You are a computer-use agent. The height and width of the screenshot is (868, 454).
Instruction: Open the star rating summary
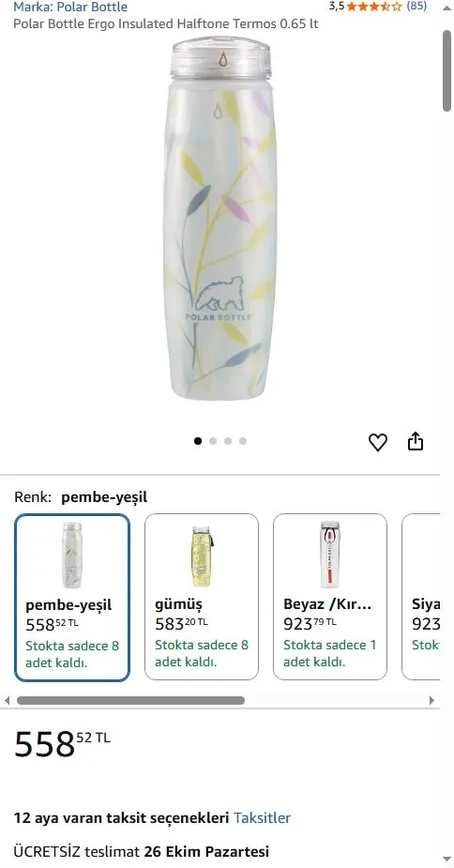pyautogui.click(x=373, y=7)
